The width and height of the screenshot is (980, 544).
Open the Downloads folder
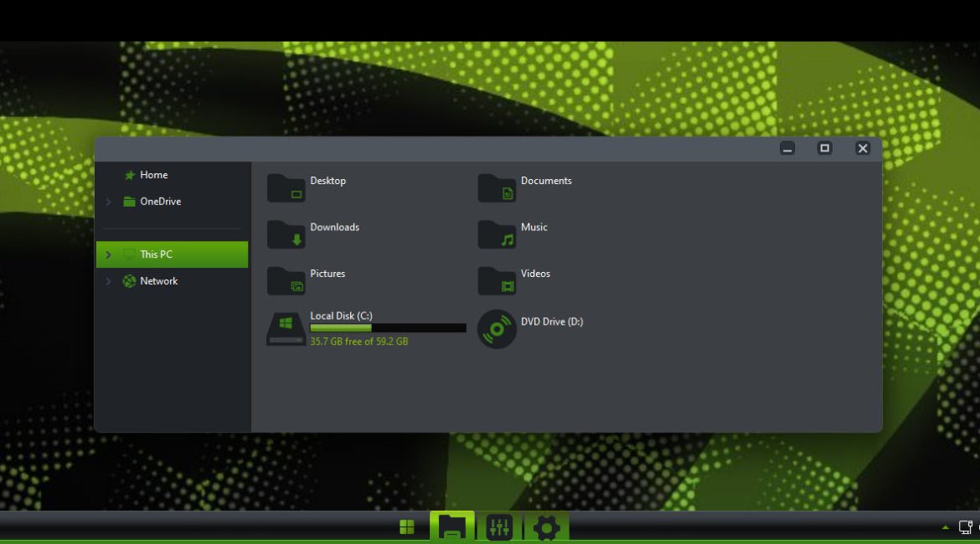point(286,234)
